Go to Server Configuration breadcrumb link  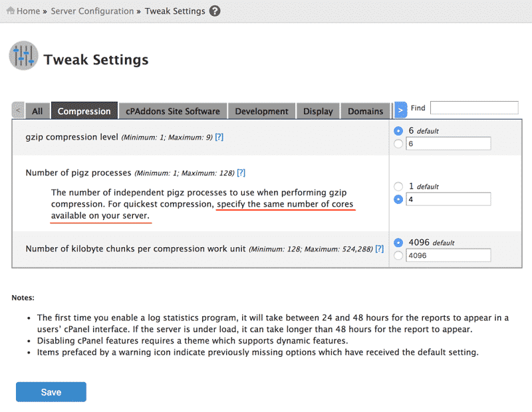[92, 11]
